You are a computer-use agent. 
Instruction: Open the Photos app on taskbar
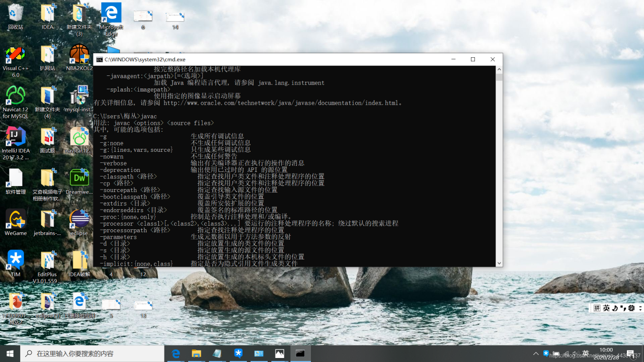click(279, 353)
